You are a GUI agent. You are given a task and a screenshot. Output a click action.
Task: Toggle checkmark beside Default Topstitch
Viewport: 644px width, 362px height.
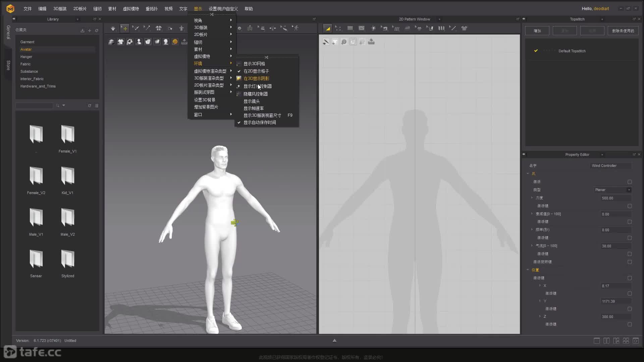tap(536, 51)
